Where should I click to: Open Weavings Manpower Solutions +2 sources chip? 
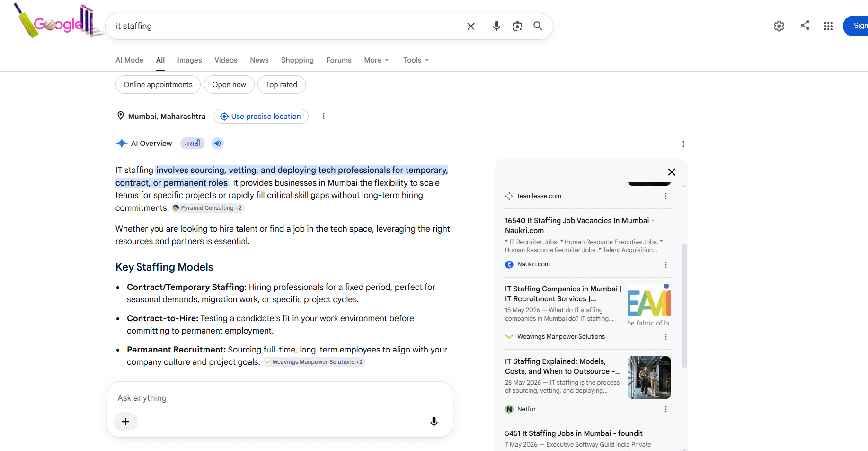pyautogui.click(x=314, y=362)
